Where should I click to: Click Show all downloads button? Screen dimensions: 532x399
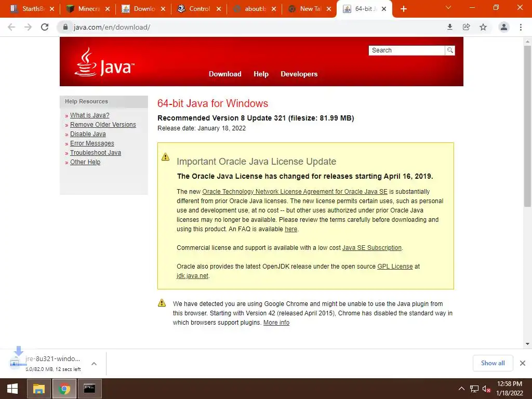coord(493,363)
